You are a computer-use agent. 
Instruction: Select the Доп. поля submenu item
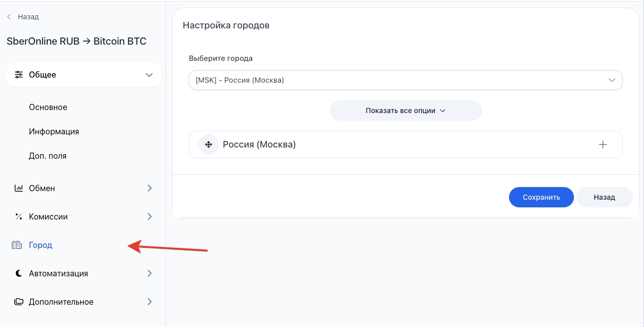(48, 156)
